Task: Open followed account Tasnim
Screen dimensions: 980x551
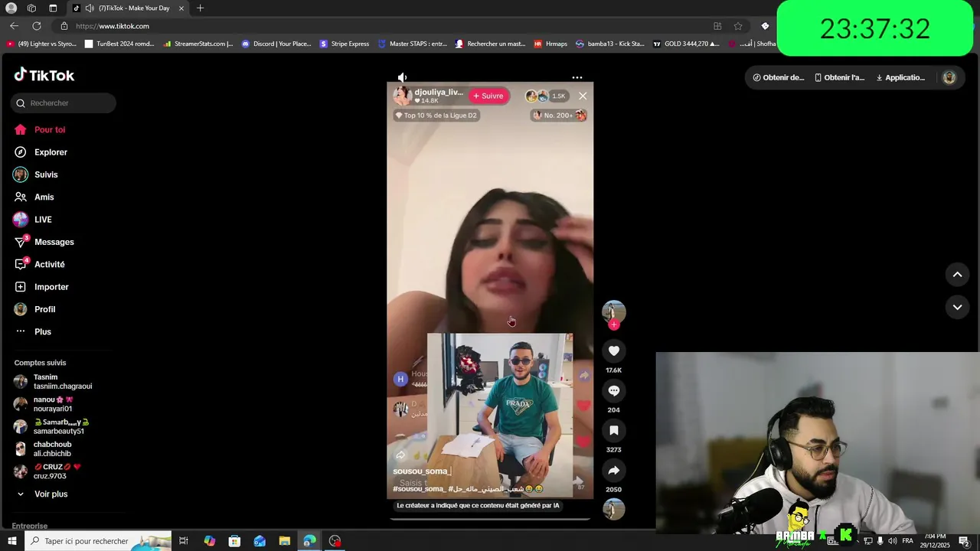Action: pos(53,382)
